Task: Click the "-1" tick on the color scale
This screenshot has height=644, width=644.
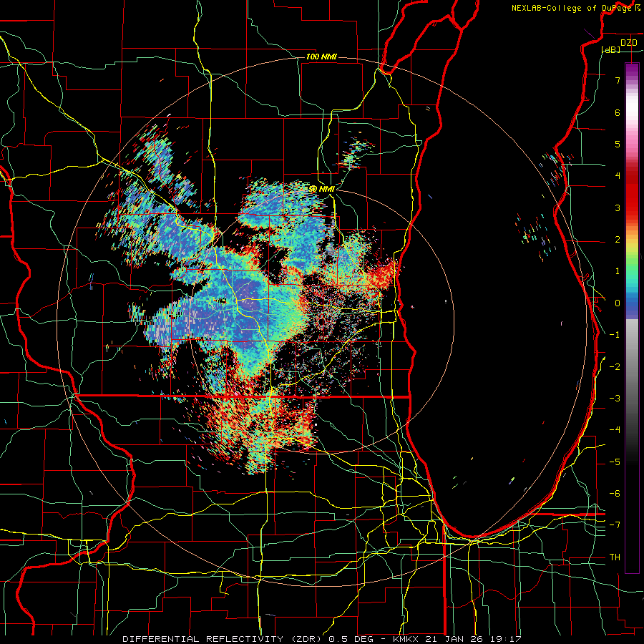Action: coord(615,335)
